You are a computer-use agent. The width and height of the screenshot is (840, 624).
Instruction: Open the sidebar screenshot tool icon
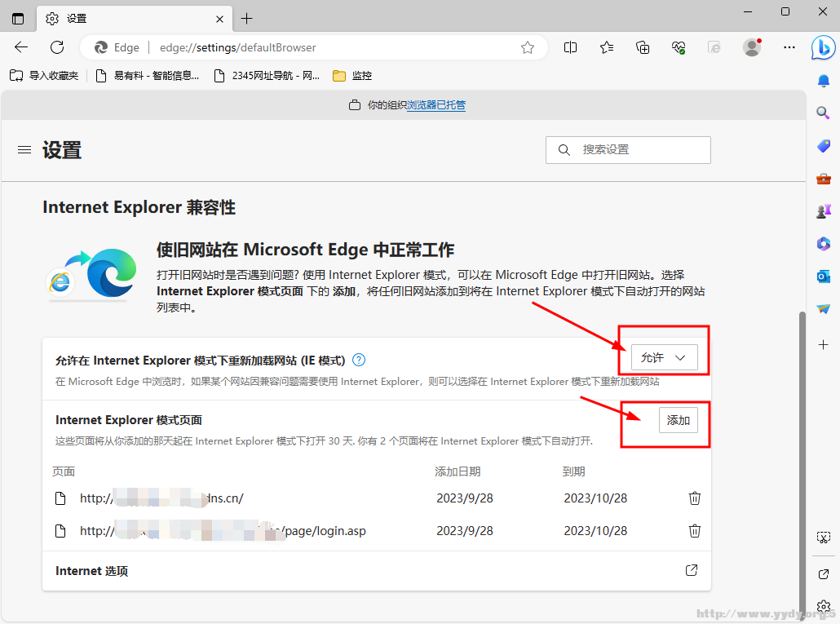(824, 538)
